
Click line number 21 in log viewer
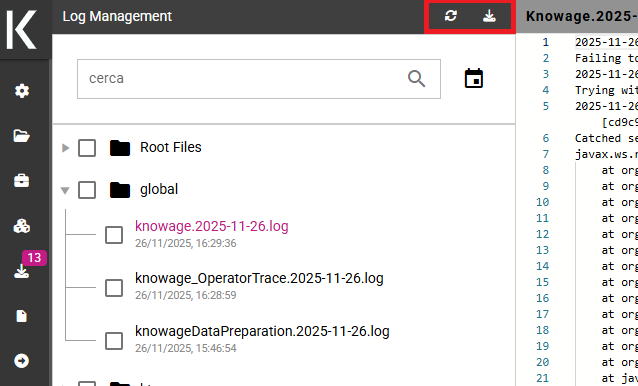point(542,378)
